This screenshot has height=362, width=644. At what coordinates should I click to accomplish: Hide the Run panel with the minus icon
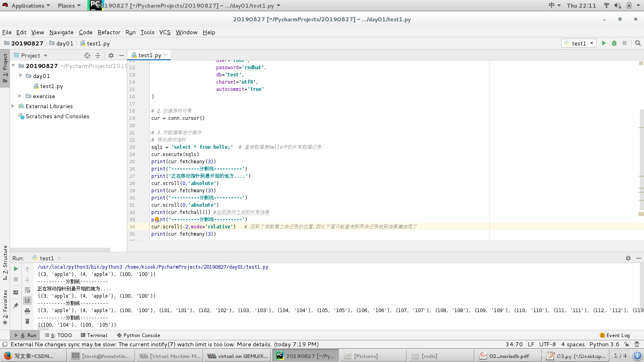[x=638, y=258]
